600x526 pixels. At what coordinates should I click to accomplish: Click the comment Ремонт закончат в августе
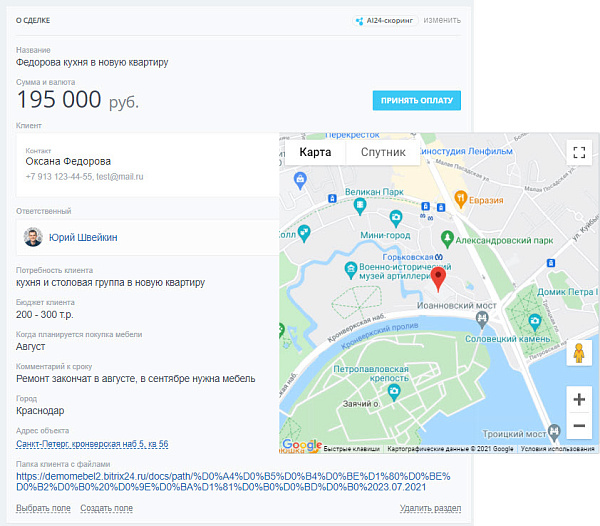point(135,379)
